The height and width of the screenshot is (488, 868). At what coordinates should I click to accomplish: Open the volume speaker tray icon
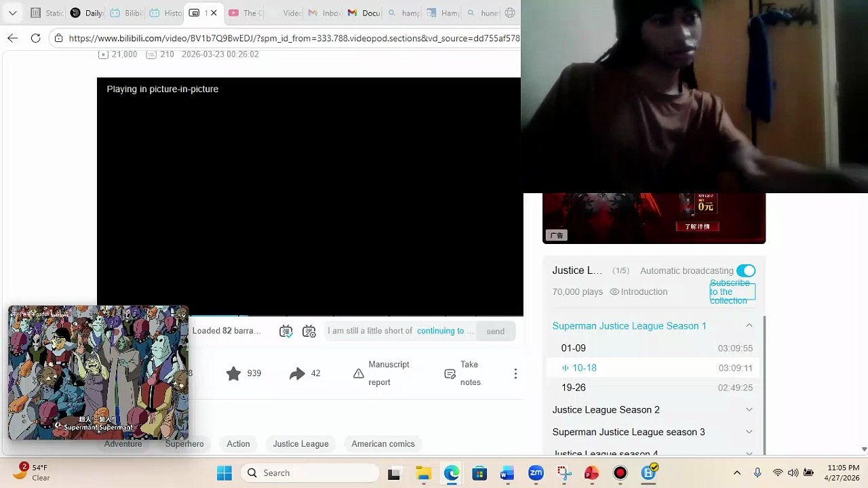tap(793, 473)
